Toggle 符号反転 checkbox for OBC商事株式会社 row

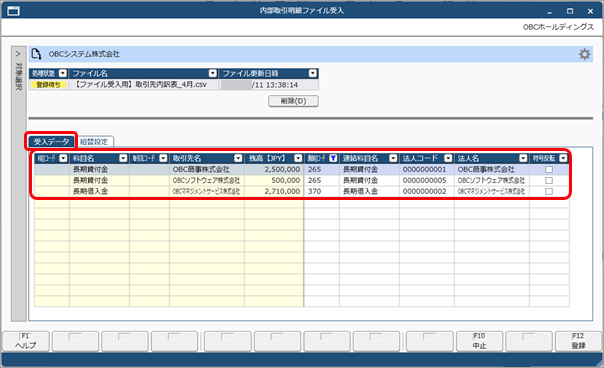[x=549, y=170]
